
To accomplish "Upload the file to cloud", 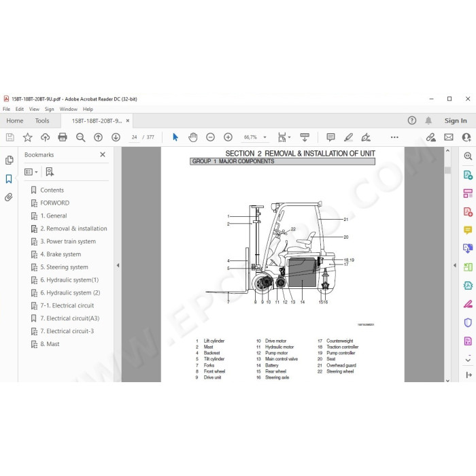I will pos(46,137).
